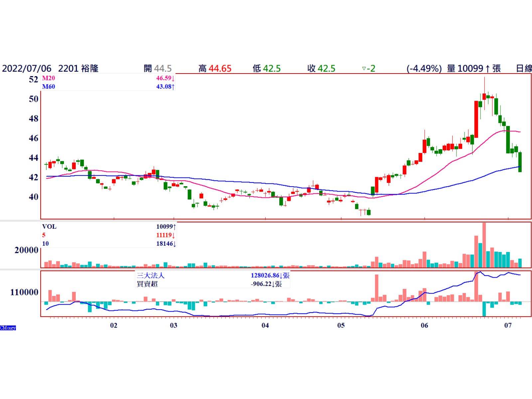Click the down triangle beside -2 change
The height and width of the screenshot is (399, 532).
tap(364, 69)
